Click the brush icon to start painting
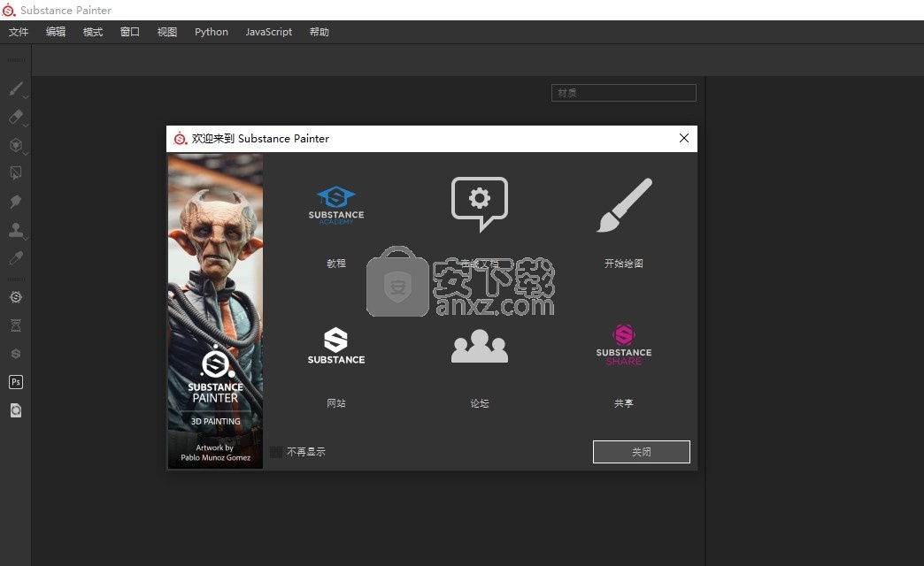Screen dimensions: 924x566 point(624,205)
